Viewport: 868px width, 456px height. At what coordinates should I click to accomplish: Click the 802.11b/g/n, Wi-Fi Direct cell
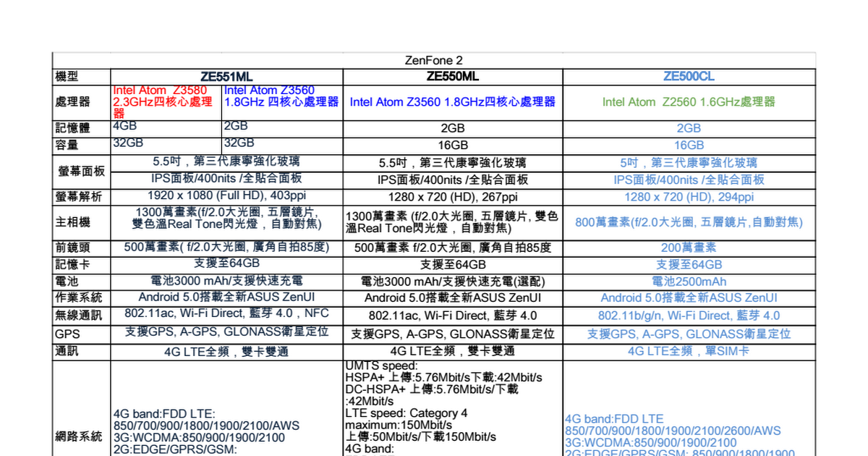coord(689,316)
